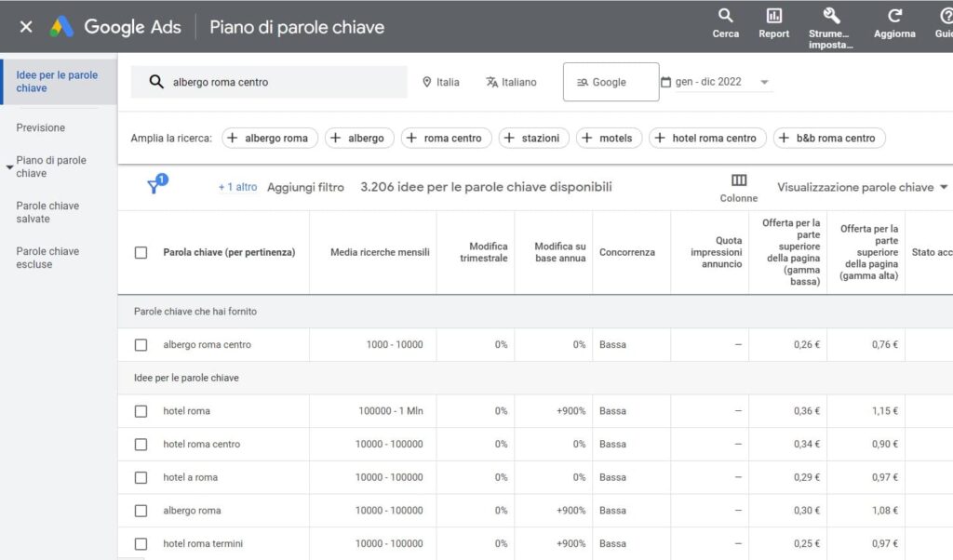Sort by Media ricerche mensili column header
Viewport: 953px width, 560px height.
tap(380, 252)
